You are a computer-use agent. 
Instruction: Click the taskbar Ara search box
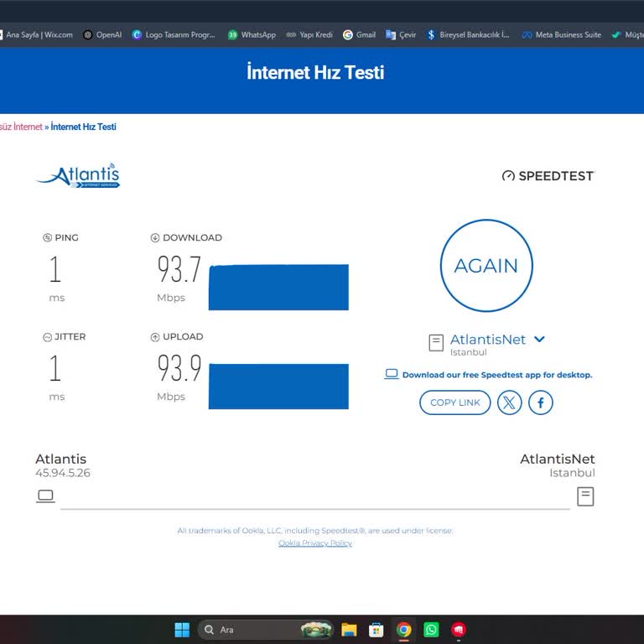(266, 630)
